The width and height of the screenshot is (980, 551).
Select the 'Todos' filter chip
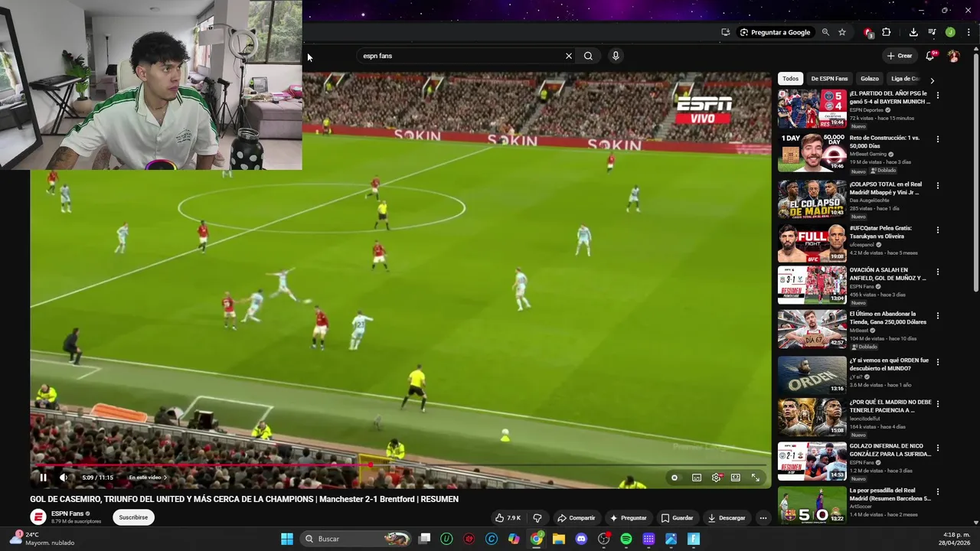pos(790,79)
